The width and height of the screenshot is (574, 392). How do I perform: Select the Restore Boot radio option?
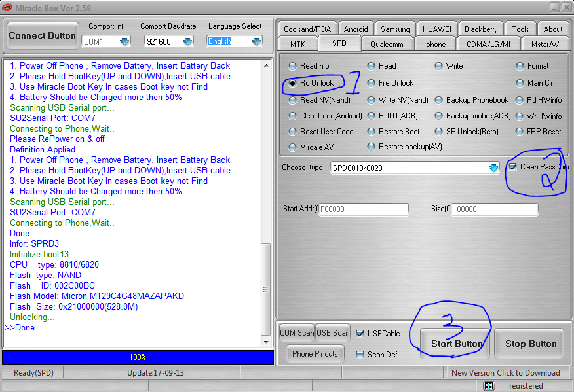371,132
